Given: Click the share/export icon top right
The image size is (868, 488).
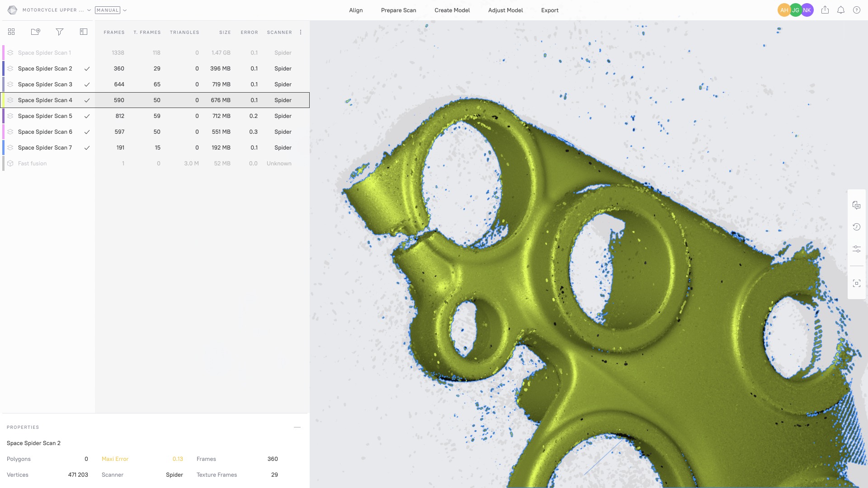Looking at the screenshot, I should (x=825, y=10).
